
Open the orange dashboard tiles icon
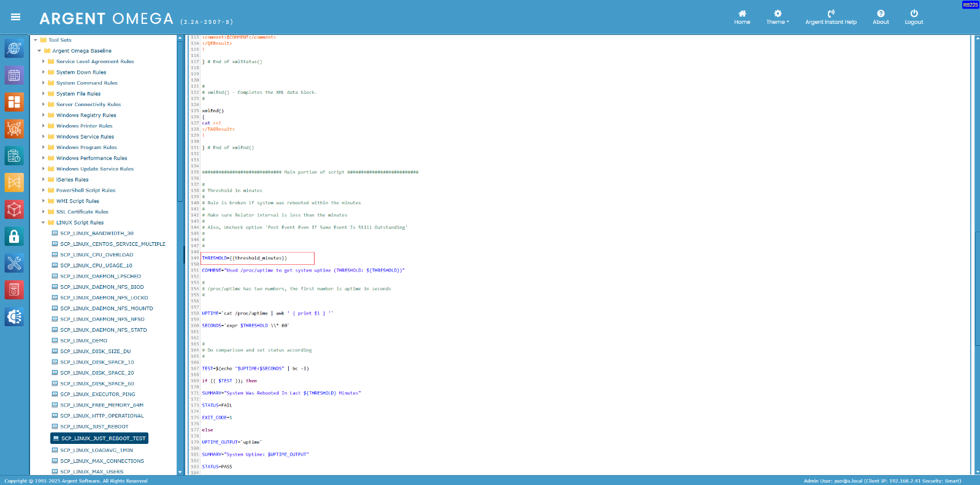(x=14, y=102)
